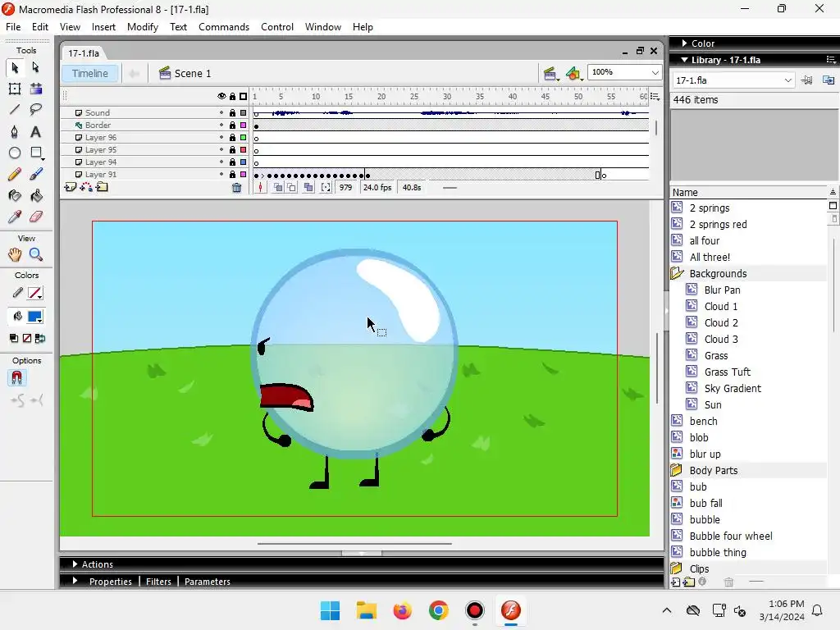Select the Lasso tool
This screenshot has height=630, width=840.
tap(36, 110)
